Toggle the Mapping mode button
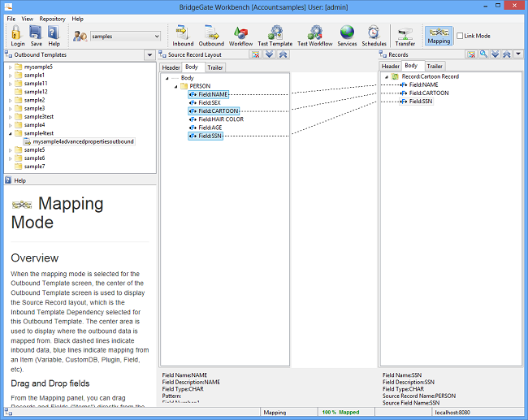Image resolution: width=528 pixels, height=420 pixels. click(439, 36)
